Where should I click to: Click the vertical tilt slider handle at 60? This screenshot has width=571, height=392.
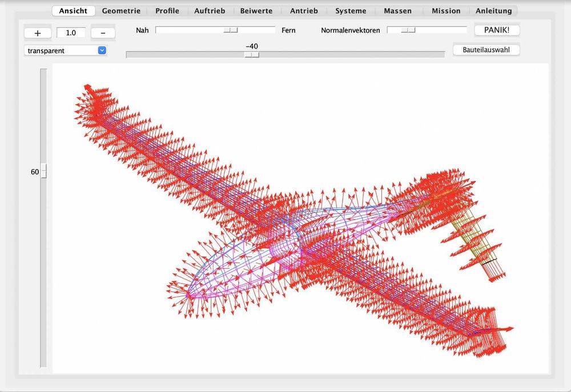tap(44, 172)
